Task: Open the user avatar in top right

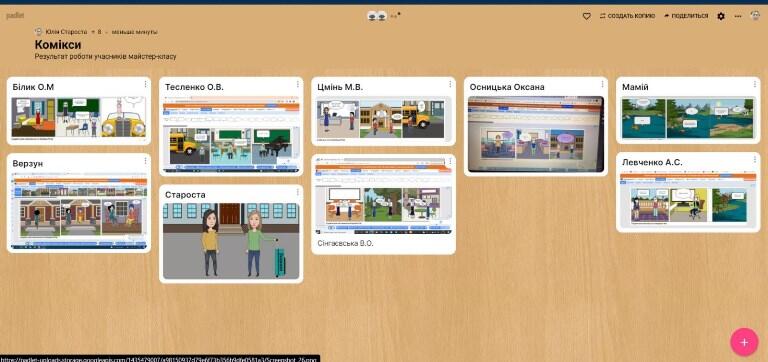Action: tap(755, 16)
